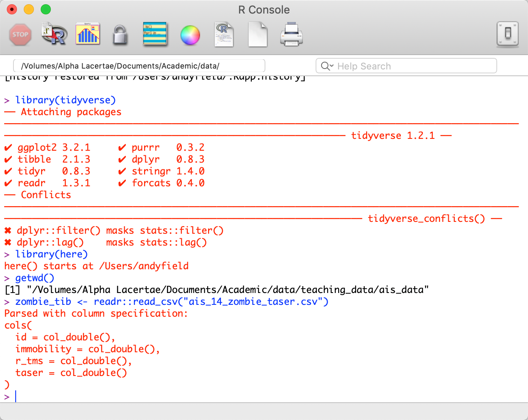528x420 pixels.
Task: Open the blue R document editor icon
Action: click(x=224, y=34)
